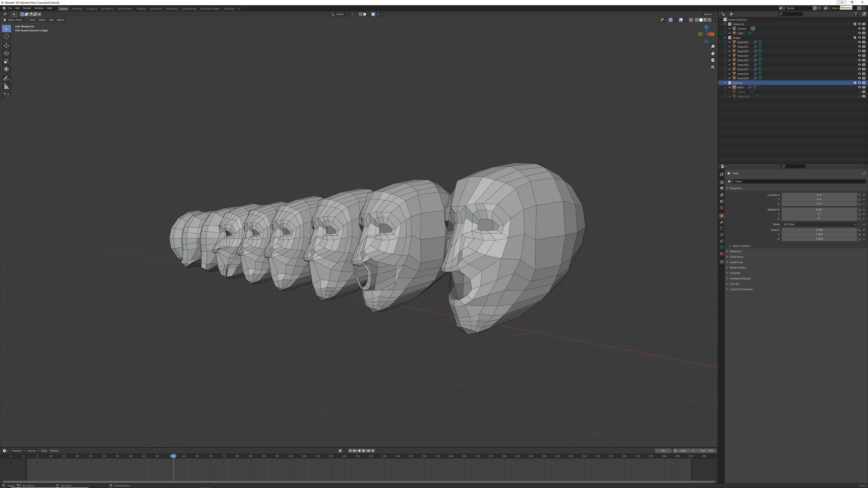Open the Render menu
868x488 pixels.
[27, 8]
